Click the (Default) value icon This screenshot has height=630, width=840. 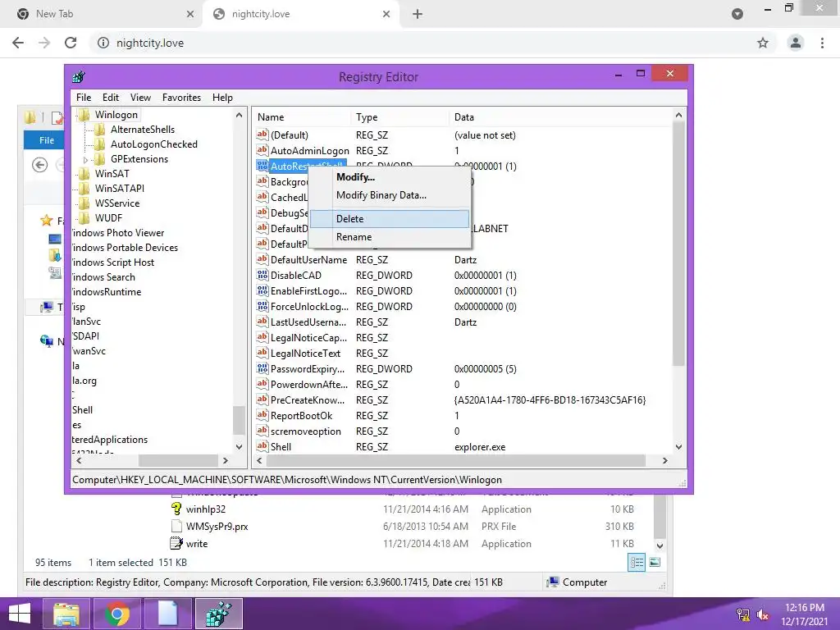pyautogui.click(x=262, y=135)
